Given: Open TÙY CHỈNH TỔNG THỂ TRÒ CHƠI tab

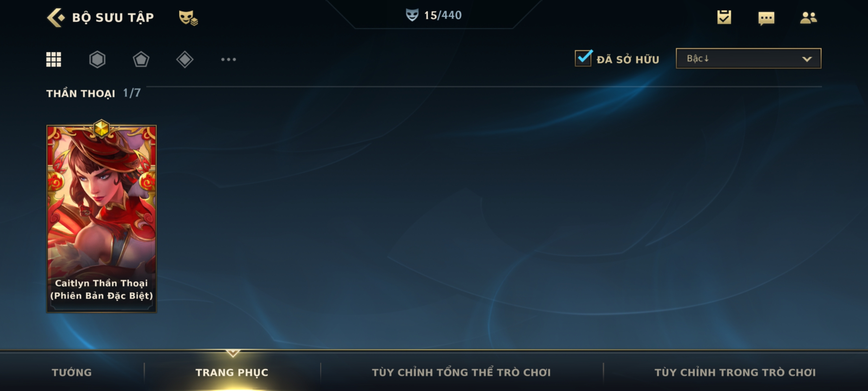Looking at the screenshot, I should (x=461, y=373).
